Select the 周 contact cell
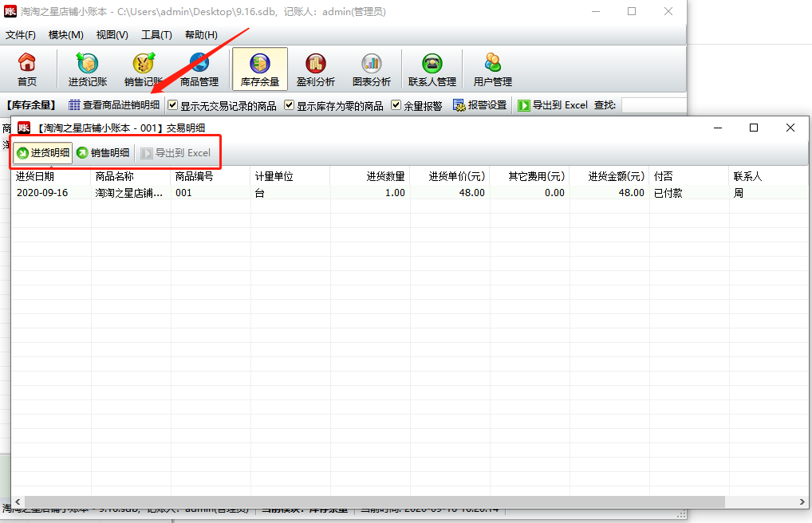This screenshot has width=812, height=523. (769, 193)
